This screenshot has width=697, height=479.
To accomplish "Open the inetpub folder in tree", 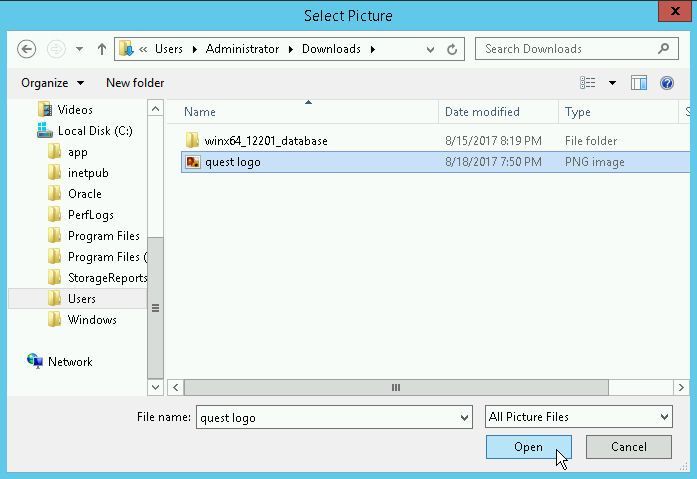I will coord(88,173).
